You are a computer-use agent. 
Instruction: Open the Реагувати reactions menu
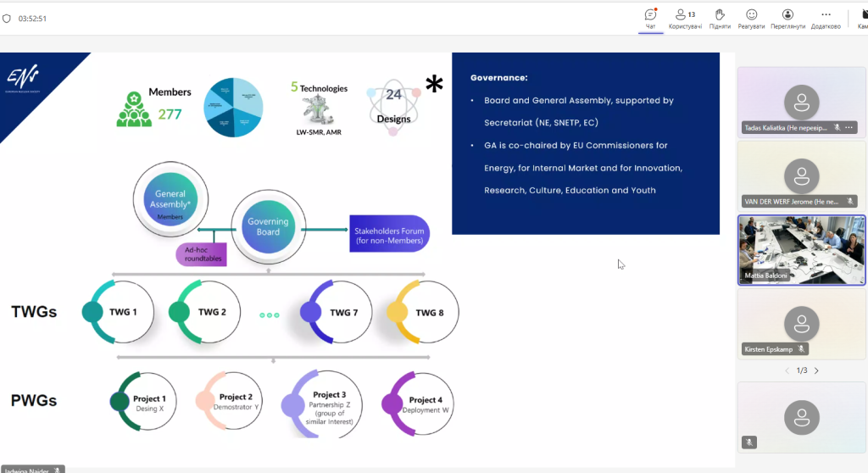pyautogui.click(x=751, y=18)
